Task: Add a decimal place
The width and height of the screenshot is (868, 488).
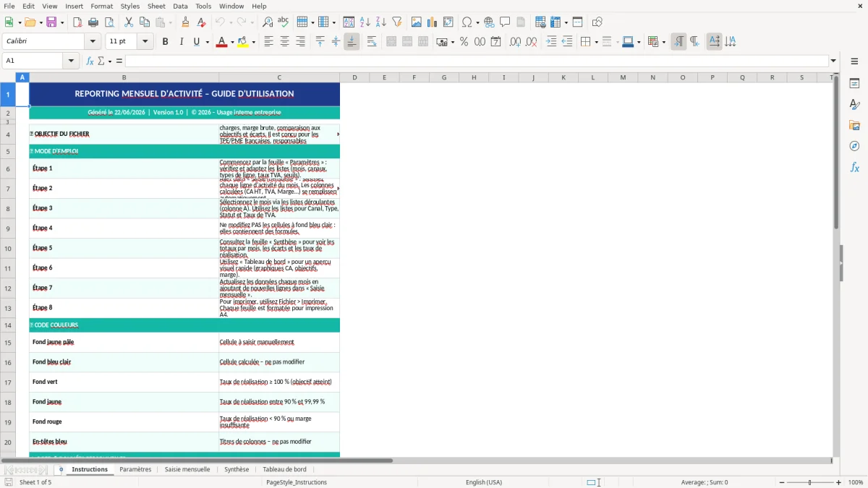Action: click(x=515, y=42)
